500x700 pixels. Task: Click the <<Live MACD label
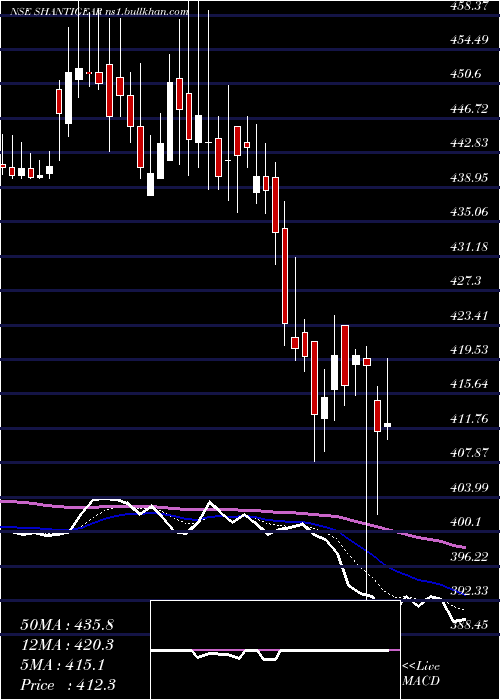421,674
